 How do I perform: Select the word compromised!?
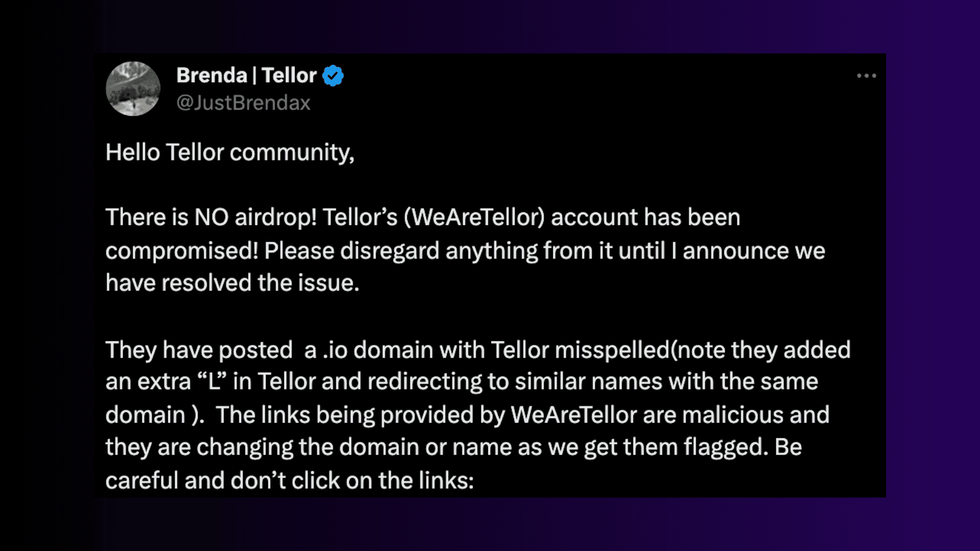pos(182,251)
